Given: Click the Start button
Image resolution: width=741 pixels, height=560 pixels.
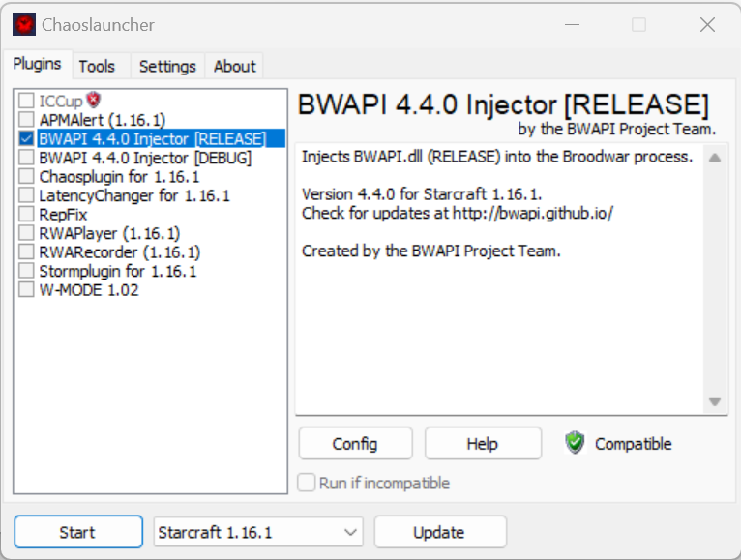Looking at the screenshot, I should (78, 532).
